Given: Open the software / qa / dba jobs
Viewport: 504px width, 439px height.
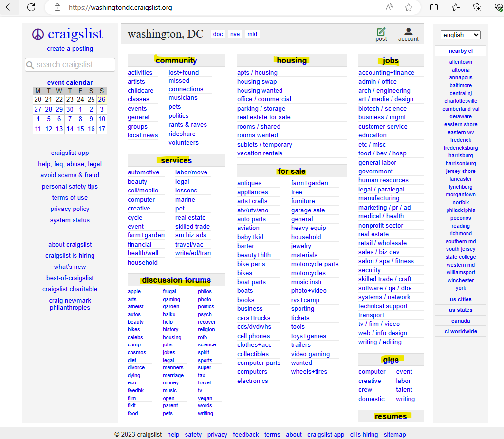Looking at the screenshot, I should pos(385,288).
